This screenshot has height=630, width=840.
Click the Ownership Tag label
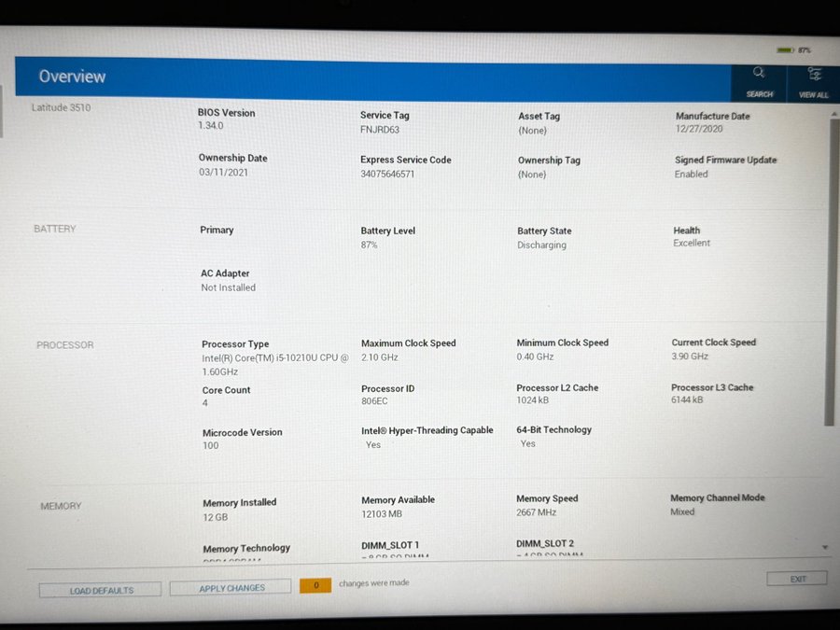pos(549,161)
